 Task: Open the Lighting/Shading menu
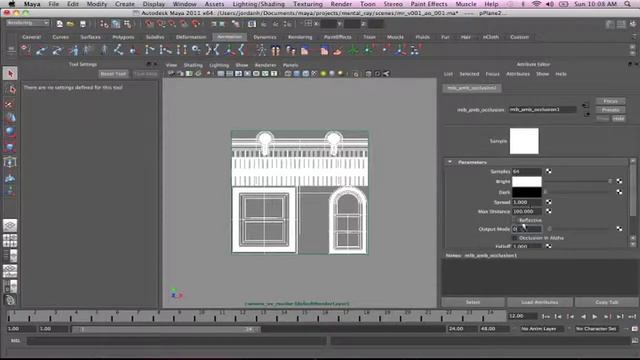258,4
